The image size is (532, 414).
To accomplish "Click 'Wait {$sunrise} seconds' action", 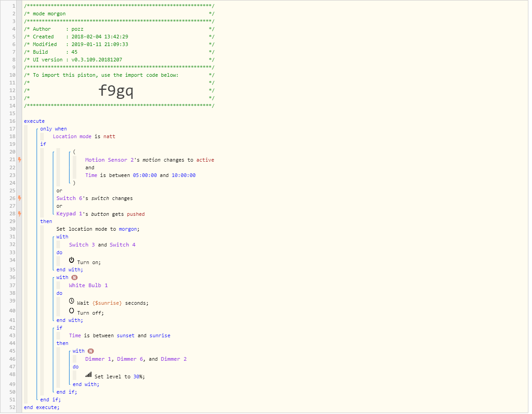I will pyautogui.click(x=112, y=303).
